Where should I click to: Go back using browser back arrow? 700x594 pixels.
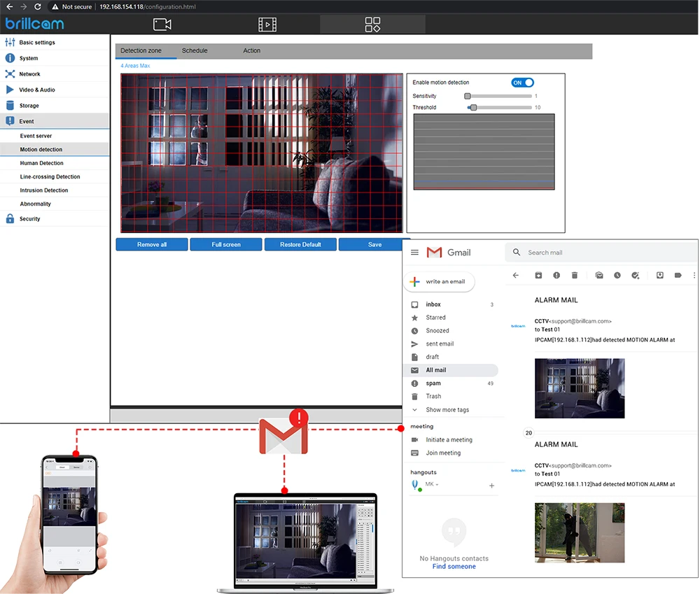[x=9, y=7]
